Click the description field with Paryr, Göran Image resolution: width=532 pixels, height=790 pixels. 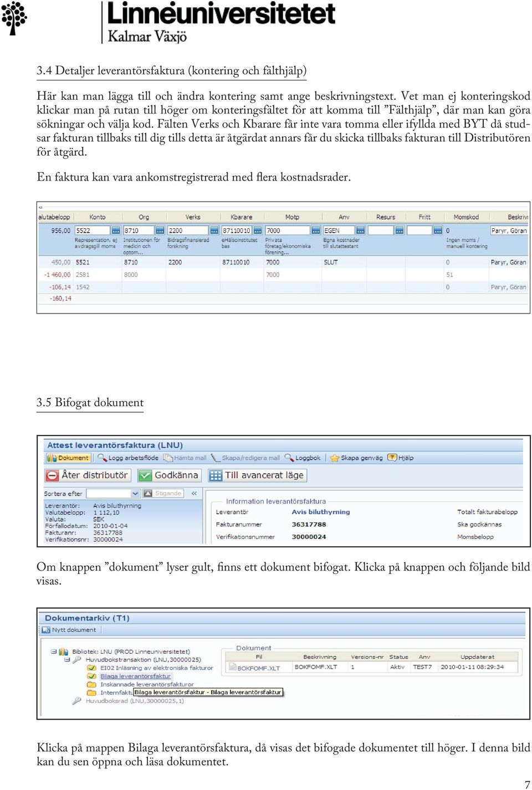(x=509, y=230)
